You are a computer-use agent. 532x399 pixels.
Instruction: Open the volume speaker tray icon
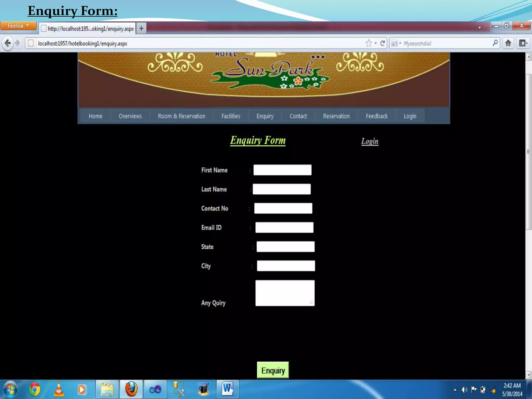[x=464, y=390]
